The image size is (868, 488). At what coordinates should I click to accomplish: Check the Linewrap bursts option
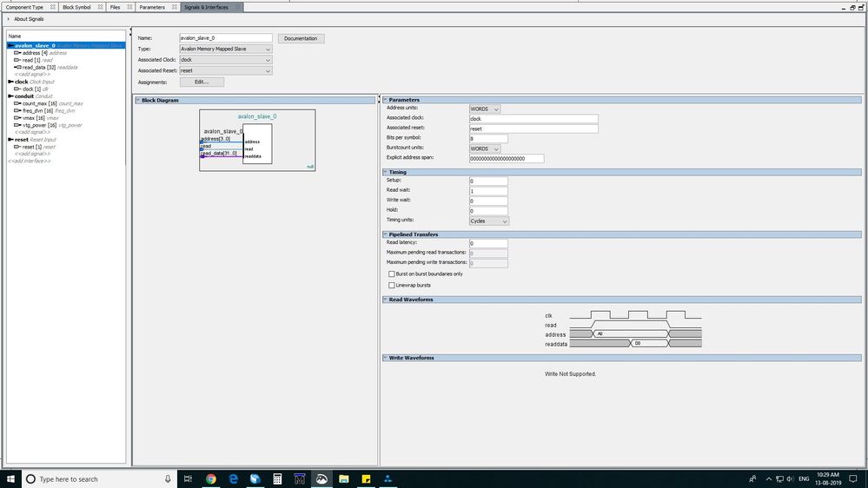[x=392, y=285]
